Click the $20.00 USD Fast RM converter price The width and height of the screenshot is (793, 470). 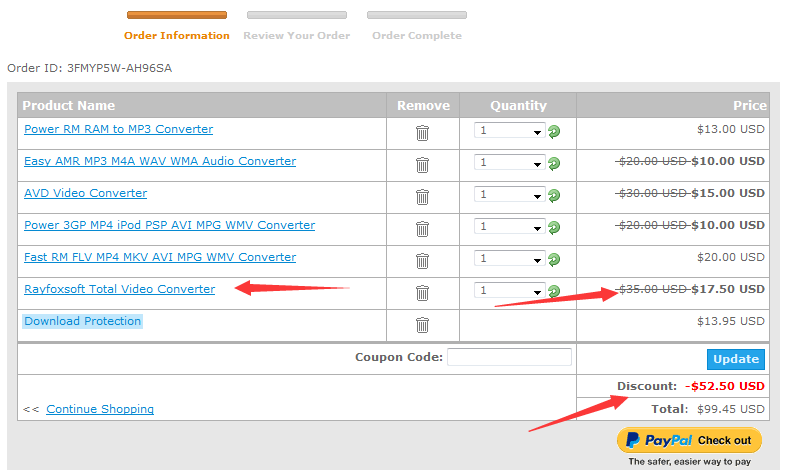[x=730, y=257]
